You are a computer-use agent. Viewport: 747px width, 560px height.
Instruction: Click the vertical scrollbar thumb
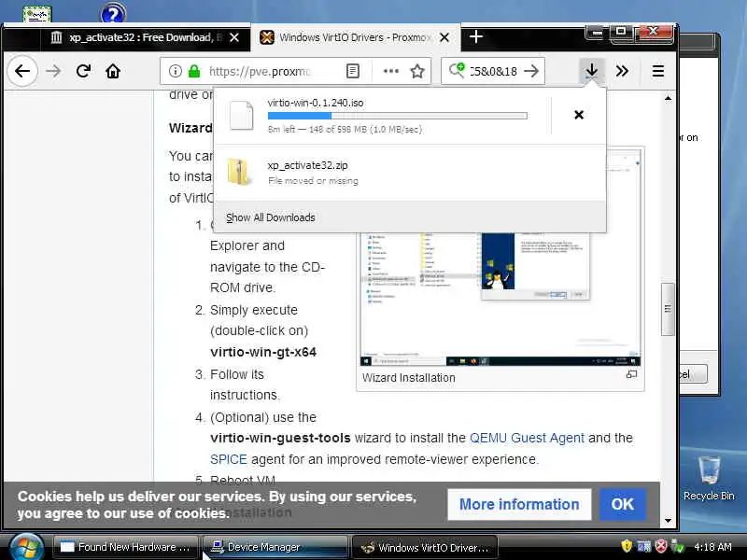668,309
